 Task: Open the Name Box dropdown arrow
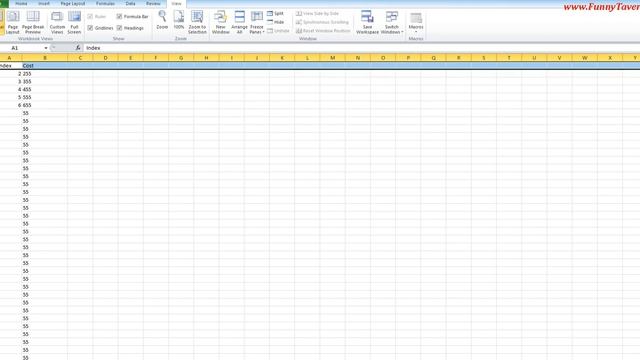coord(46,48)
